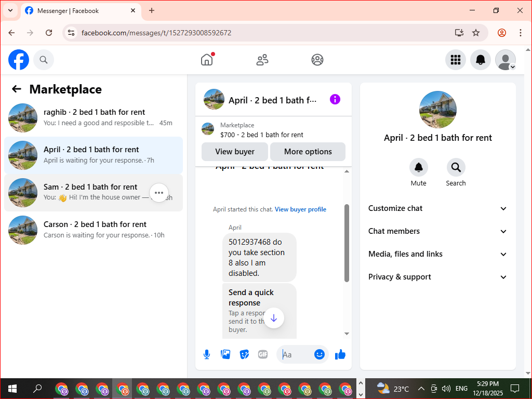Image resolution: width=532 pixels, height=399 pixels.
Task: Open the Notifications bell
Action: click(x=481, y=60)
